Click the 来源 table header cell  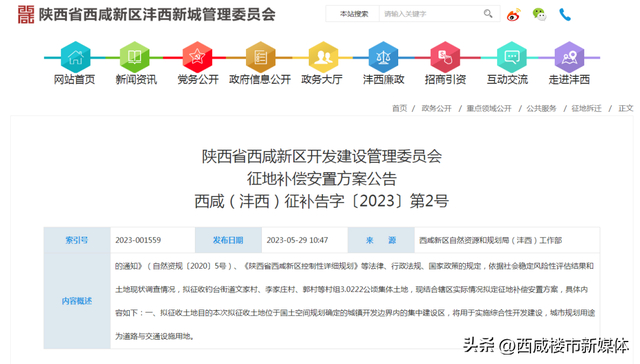pyautogui.click(x=381, y=240)
